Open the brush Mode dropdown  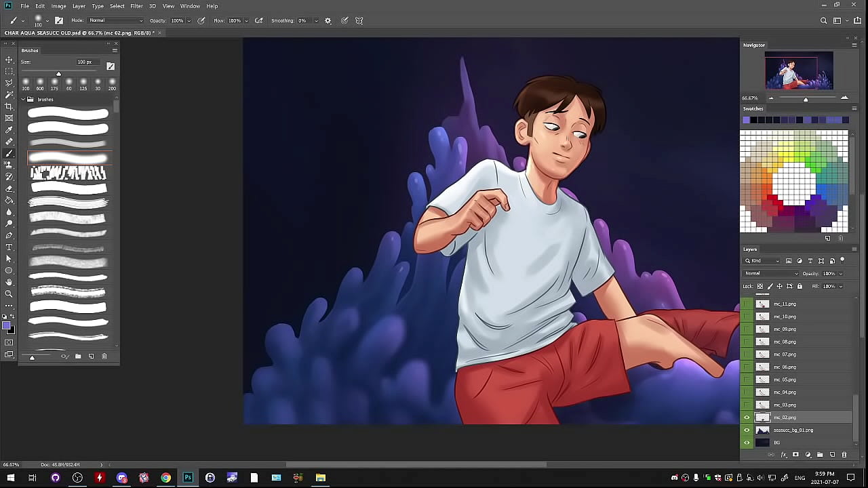(117, 20)
